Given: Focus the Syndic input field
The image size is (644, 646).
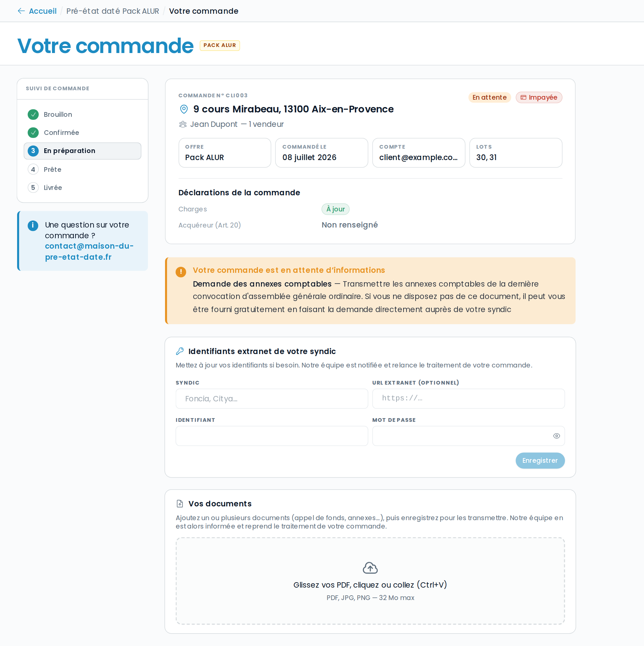Looking at the screenshot, I should click(x=272, y=399).
